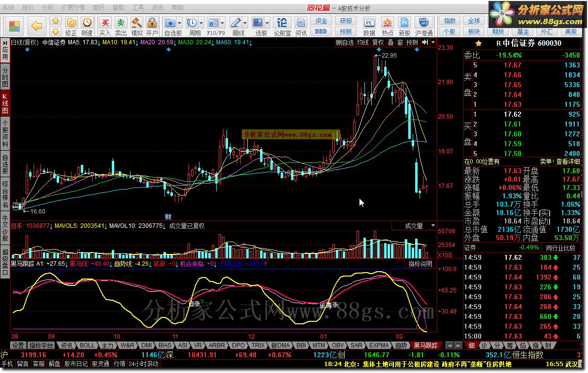Expand the 画线 drawing dropdown arrow
This screenshot has width=588, height=373.
pos(245,23)
